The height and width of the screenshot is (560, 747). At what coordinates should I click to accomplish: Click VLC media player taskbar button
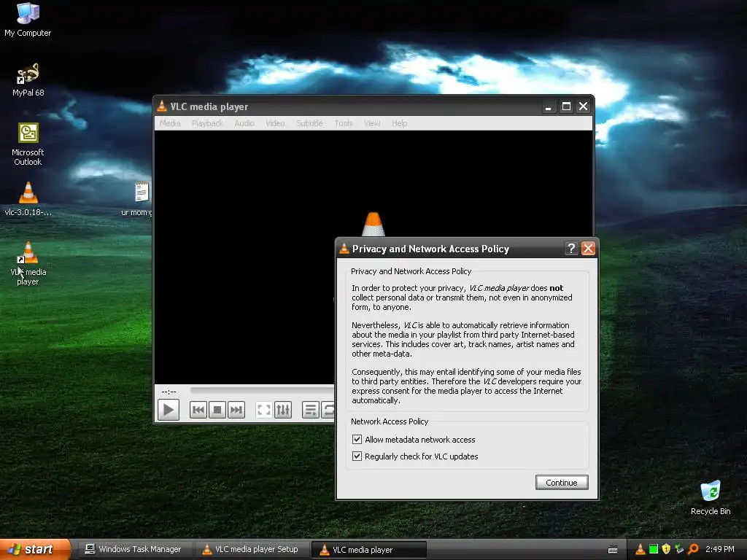[368, 550]
